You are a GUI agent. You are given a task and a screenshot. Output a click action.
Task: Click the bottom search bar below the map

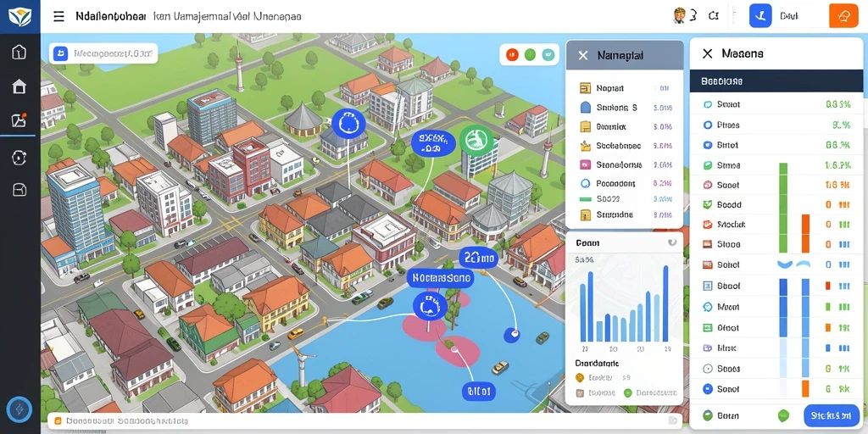click(x=364, y=421)
